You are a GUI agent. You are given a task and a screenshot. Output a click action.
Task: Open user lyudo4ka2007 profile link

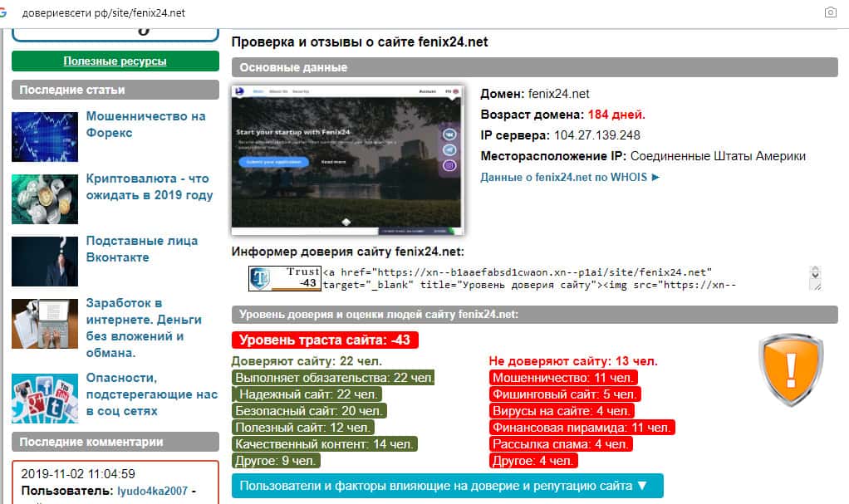click(x=153, y=491)
